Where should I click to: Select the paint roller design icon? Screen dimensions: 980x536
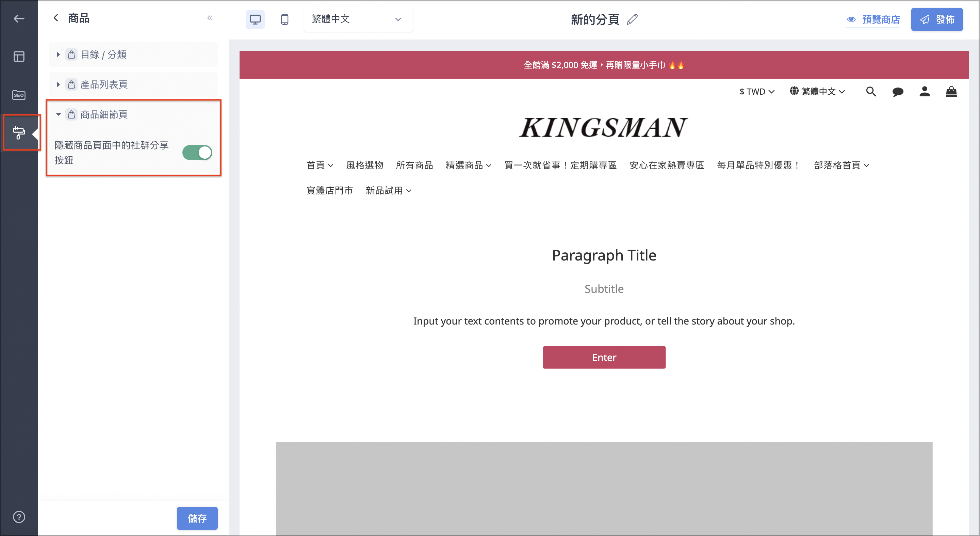(x=19, y=132)
